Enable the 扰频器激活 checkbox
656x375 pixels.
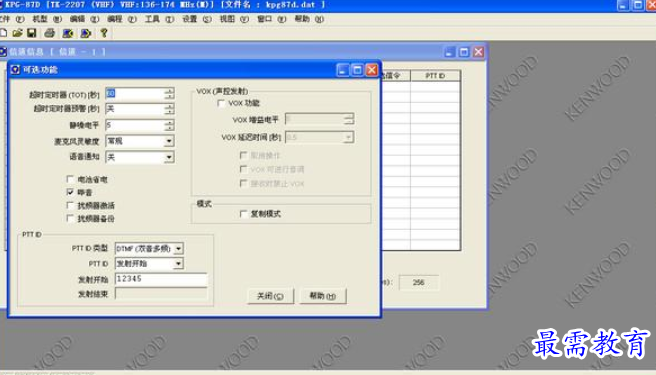coord(70,205)
